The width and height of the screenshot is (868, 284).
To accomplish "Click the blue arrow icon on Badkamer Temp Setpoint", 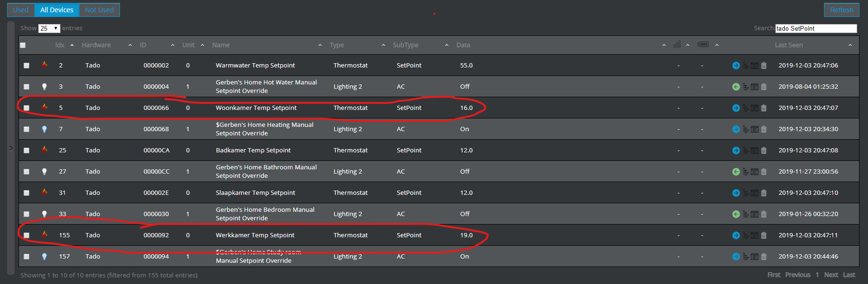I will (736, 150).
